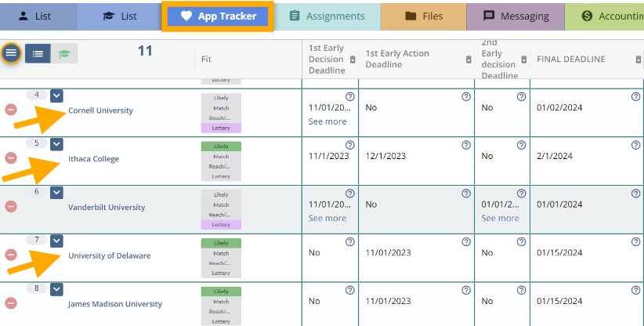Click the Fit column header

click(206, 59)
